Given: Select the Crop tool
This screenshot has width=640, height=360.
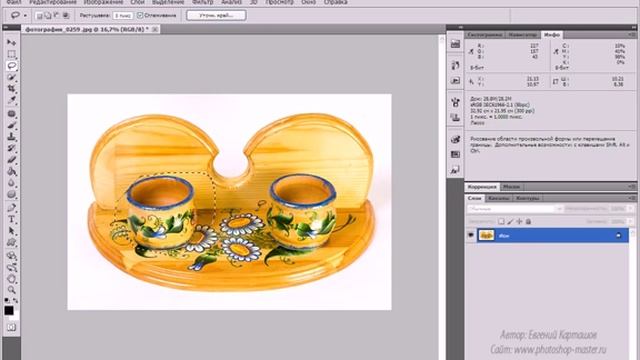Looking at the screenshot, I should [x=11, y=89].
